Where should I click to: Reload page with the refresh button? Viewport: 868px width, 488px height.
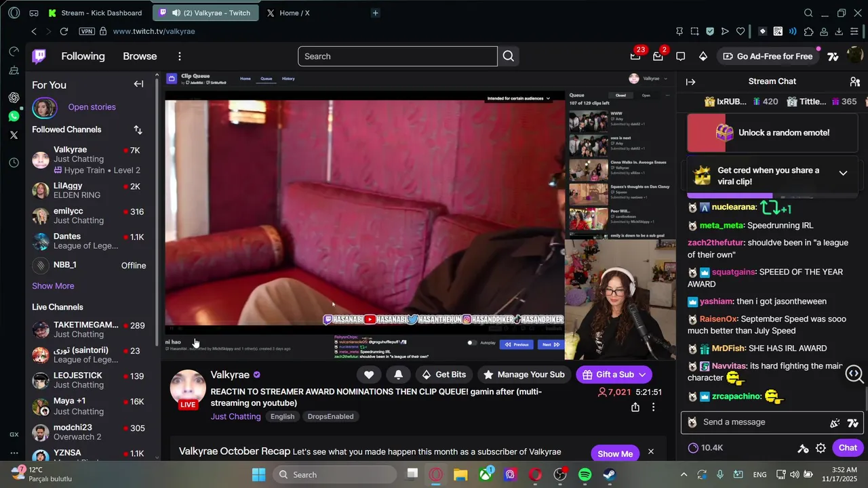[x=64, y=31]
